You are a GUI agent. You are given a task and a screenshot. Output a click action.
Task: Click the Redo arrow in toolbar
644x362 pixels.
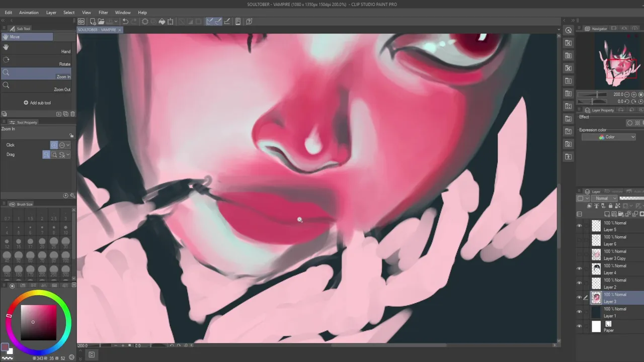coord(133,21)
